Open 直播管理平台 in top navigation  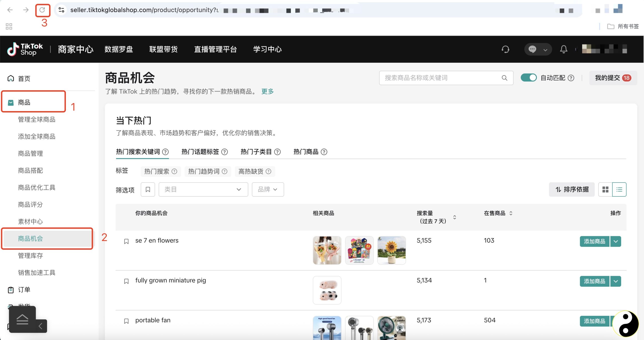pyautogui.click(x=215, y=49)
